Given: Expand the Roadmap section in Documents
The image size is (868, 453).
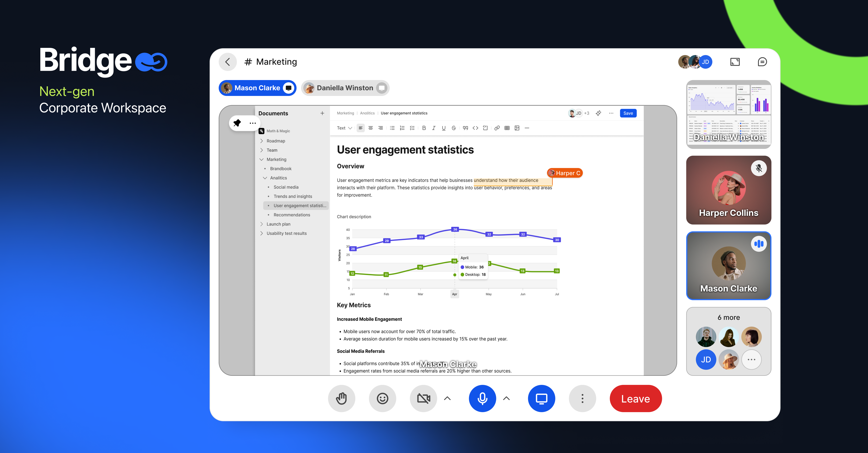Looking at the screenshot, I should pyautogui.click(x=261, y=141).
